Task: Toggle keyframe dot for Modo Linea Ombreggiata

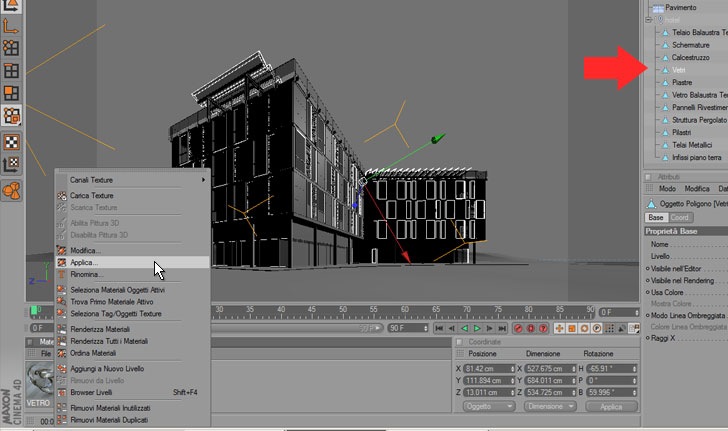Action: (x=648, y=315)
